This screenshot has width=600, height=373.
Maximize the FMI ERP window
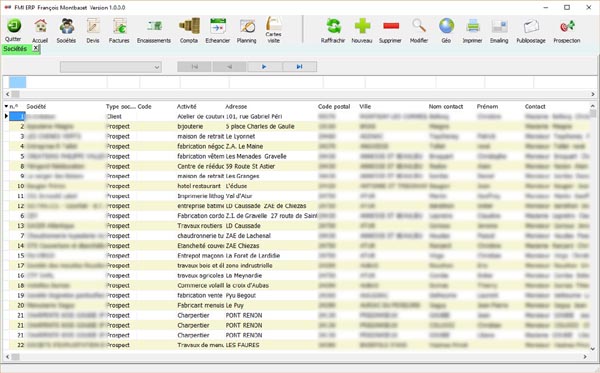tap(567, 7)
